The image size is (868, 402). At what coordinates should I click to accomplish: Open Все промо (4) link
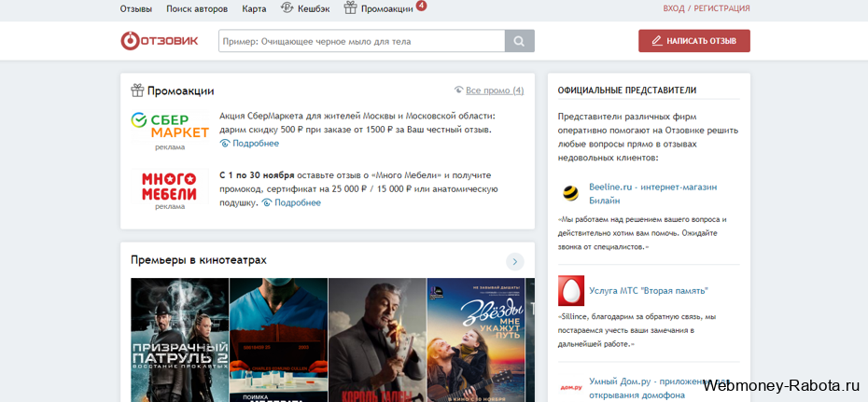[x=495, y=90]
